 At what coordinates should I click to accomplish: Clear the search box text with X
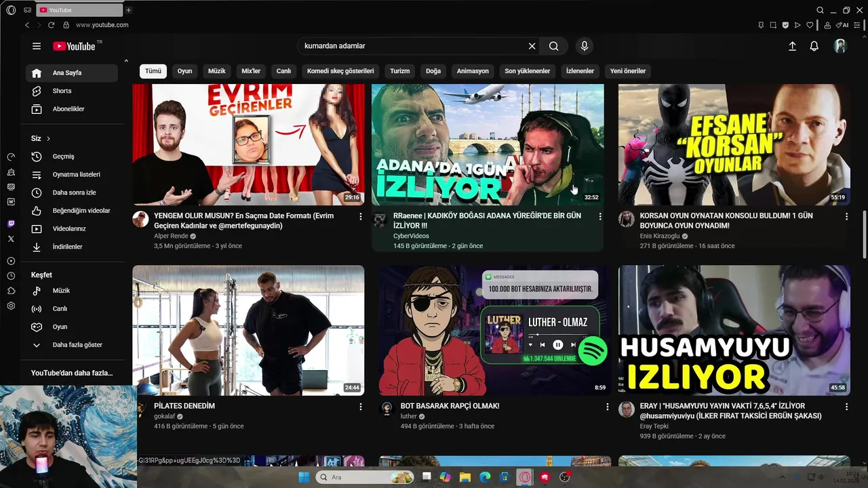tap(532, 46)
